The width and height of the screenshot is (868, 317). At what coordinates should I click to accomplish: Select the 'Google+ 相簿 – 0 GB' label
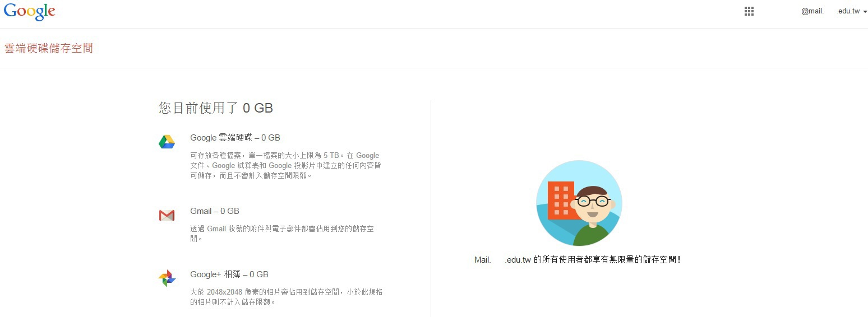[x=229, y=274]
